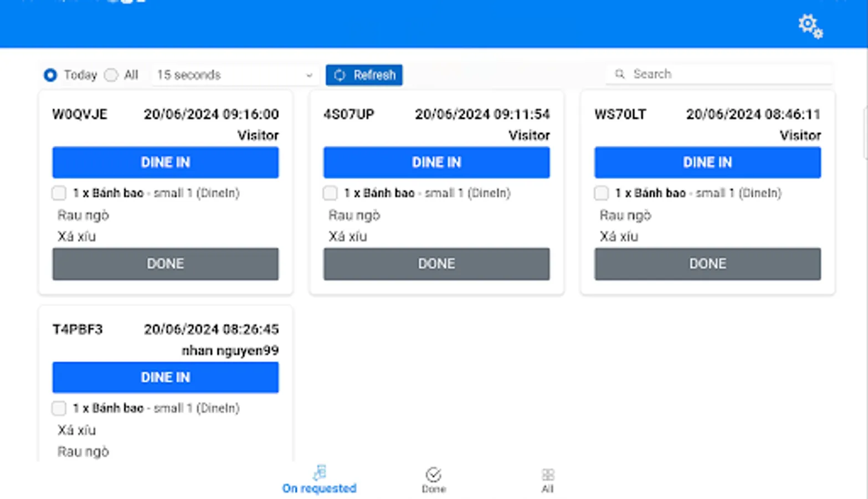Click the Refresh button
868x499 pixels.
coord(364,75)
